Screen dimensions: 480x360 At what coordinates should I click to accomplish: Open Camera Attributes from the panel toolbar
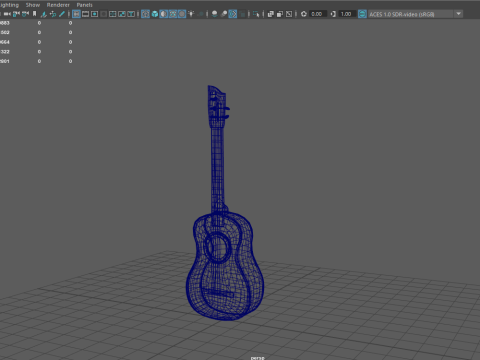pyautogui.click(x=25, y=14)
